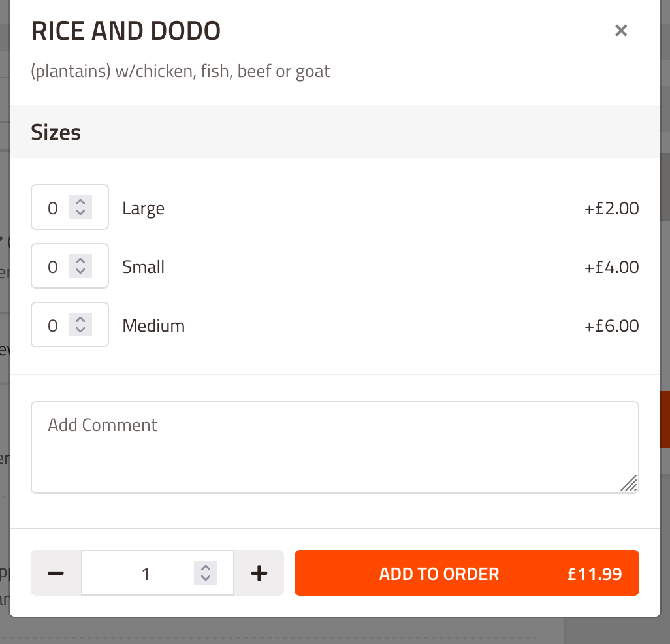
Task: Select the Medium quantity input field
Action: pyautogui.click(x=70, y=325)
